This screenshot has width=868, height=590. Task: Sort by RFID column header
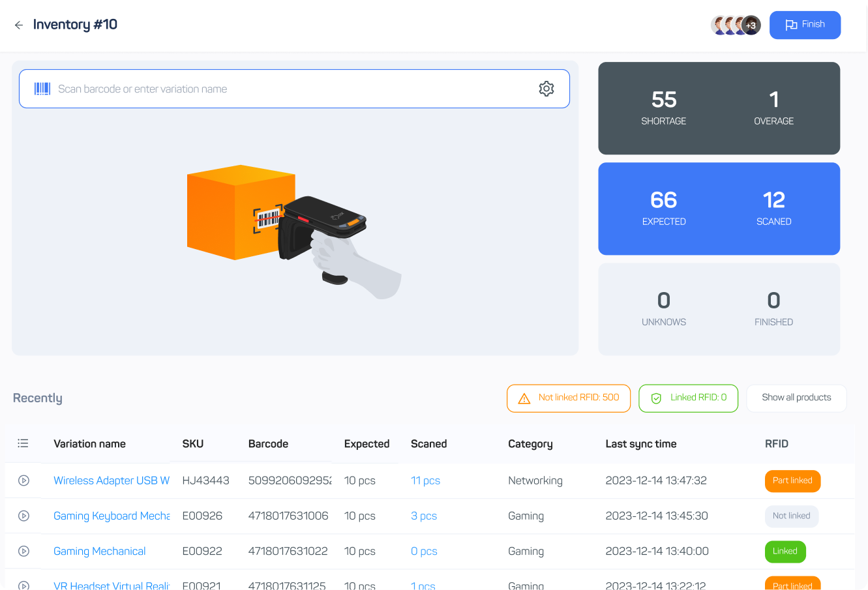777,444
